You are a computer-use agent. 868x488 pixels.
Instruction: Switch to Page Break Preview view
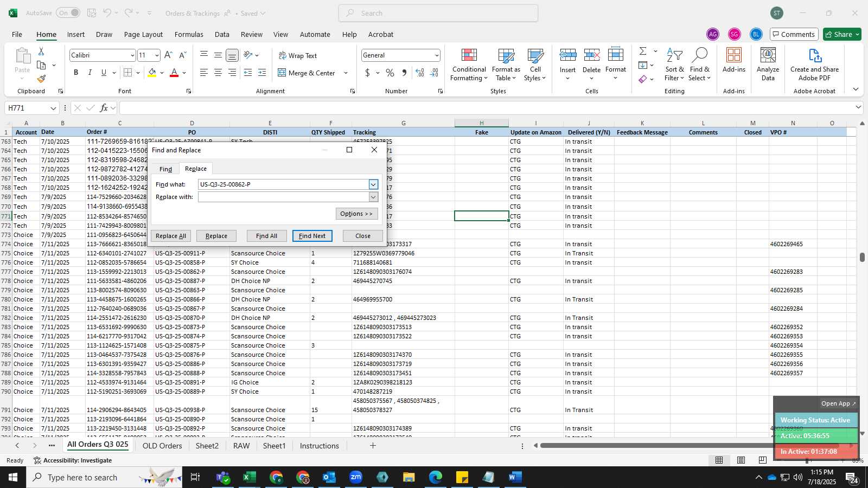(763, 460)
